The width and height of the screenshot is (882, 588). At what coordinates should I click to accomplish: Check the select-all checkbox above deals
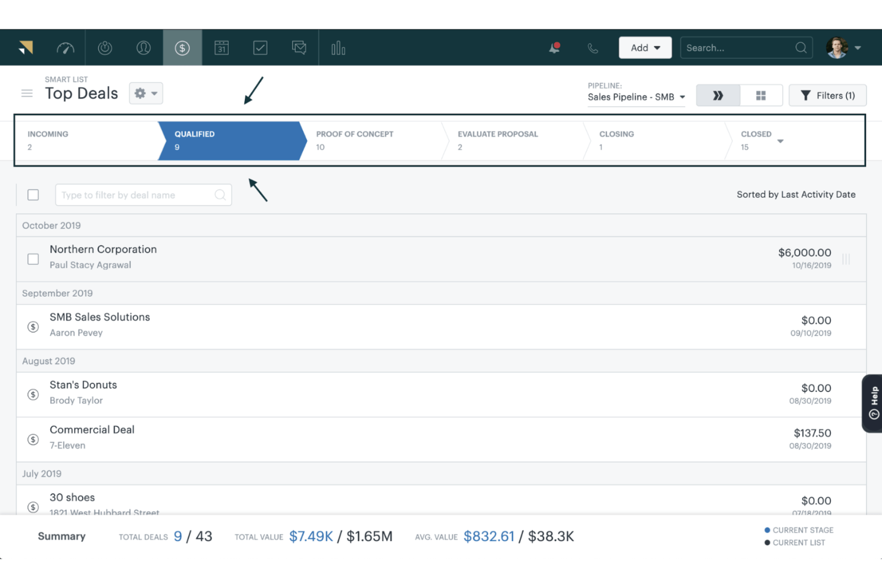coord(33,195)
